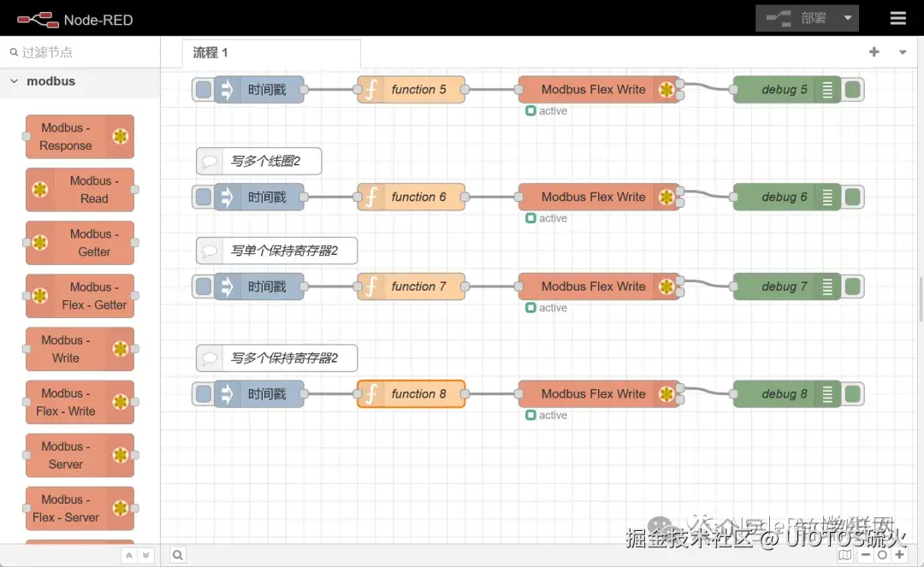
Task: Toggle the navigator map view
Action: 845,555
